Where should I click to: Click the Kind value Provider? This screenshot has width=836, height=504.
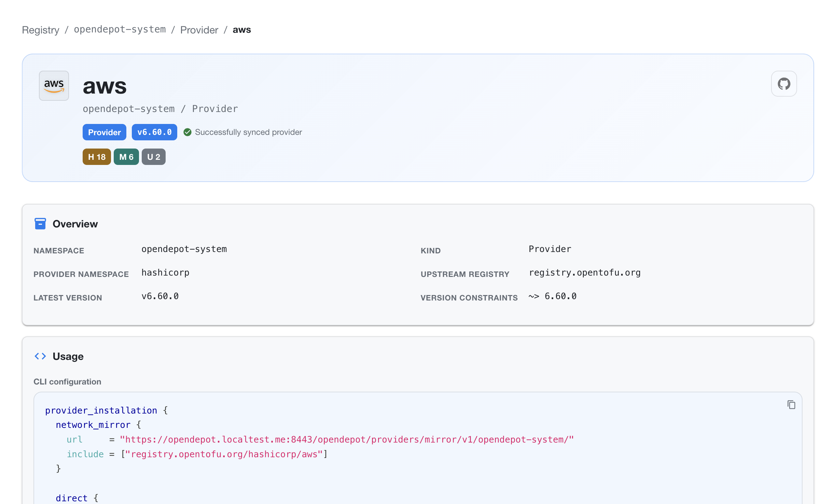pyautogui.click(x=550, y=249)
